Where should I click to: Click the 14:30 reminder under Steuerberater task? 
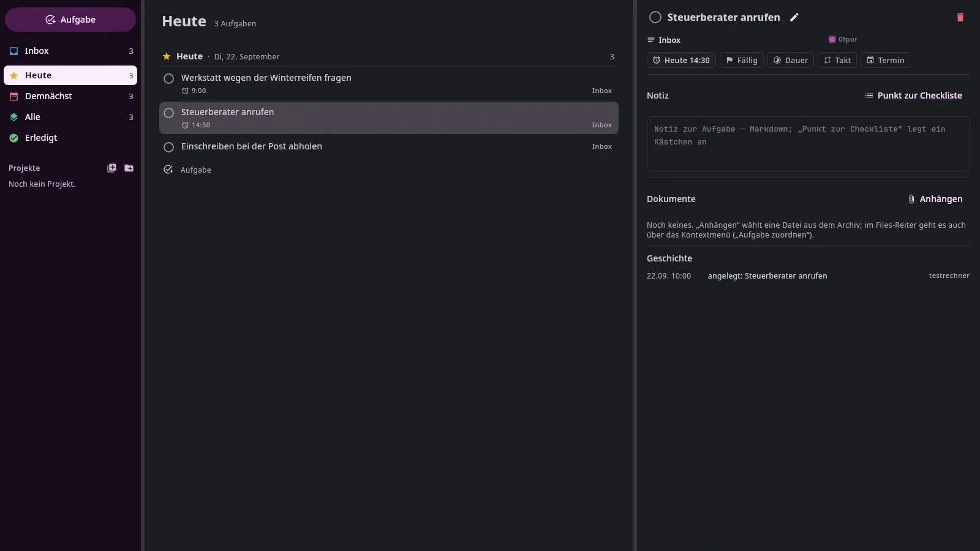196,125
